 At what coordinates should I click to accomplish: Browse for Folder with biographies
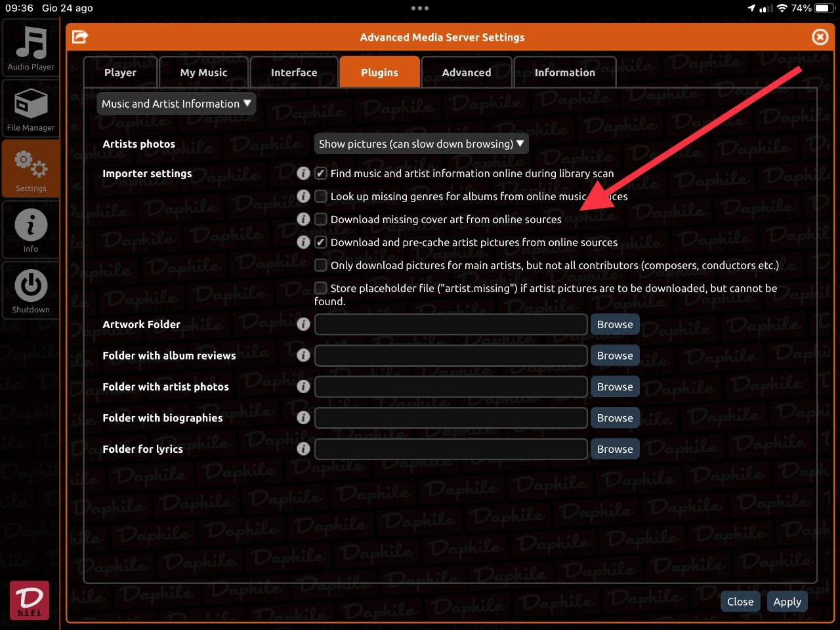615,417
